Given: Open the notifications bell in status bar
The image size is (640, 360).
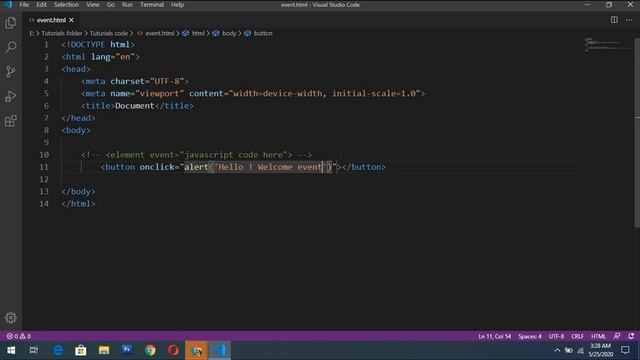Looking at the screenshot, I should [631, 336].
